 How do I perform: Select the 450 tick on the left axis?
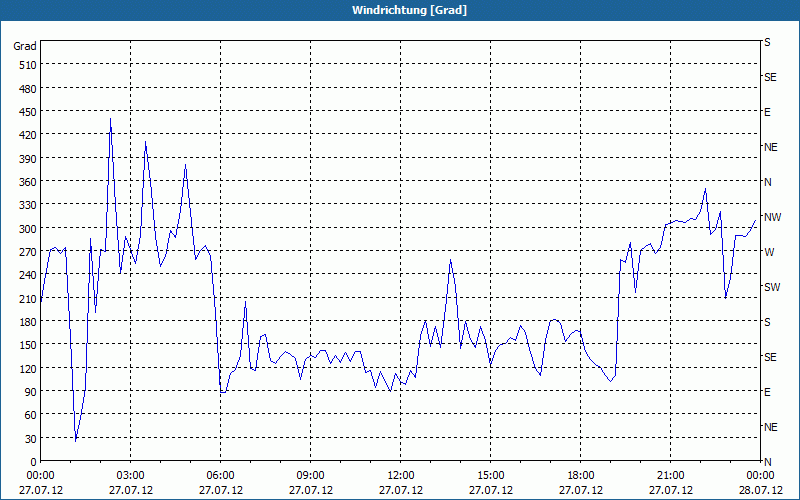(25, 112)
